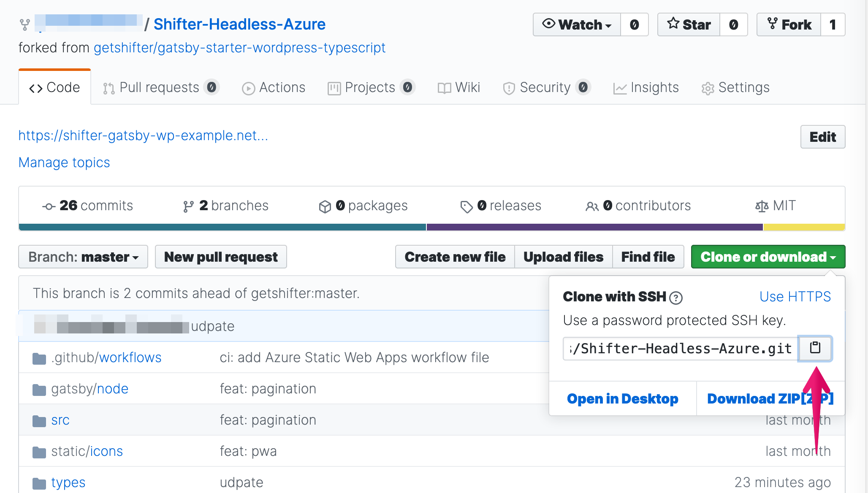Screen dimensions: 868x493
Task: Click the yellow segment of language bar
Action: [x=804, y=227]
